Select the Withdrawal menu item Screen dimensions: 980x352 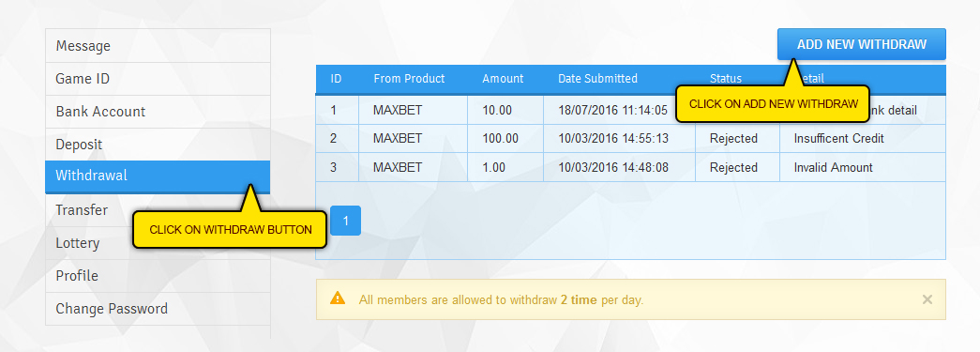(x=158, y=176)
